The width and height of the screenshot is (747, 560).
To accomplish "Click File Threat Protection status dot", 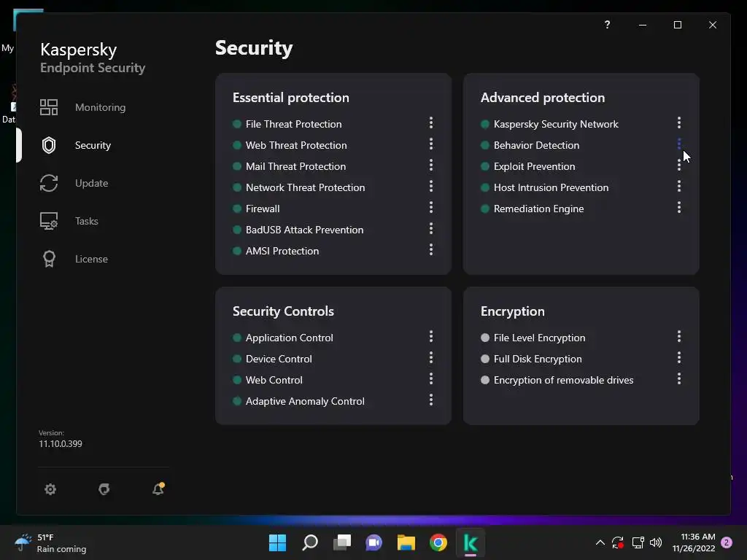I will pyautogui.click(x=237, y=124).
